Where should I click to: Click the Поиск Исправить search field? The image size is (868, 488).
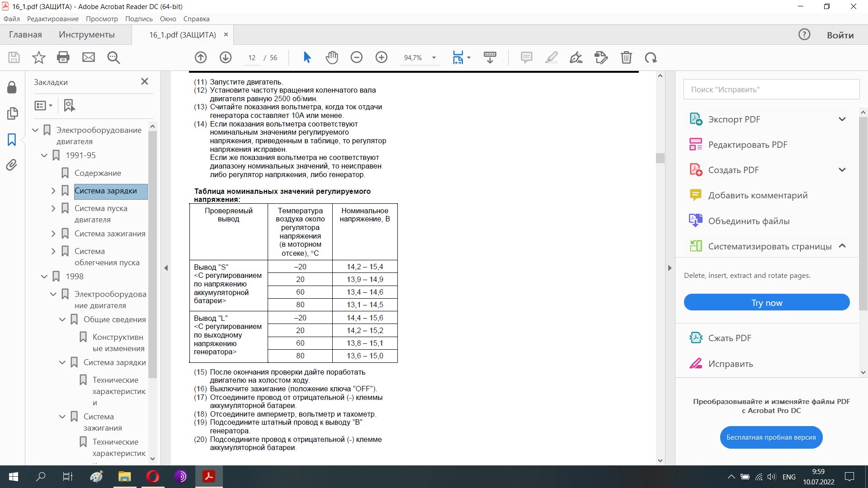(x=771, y=89)
